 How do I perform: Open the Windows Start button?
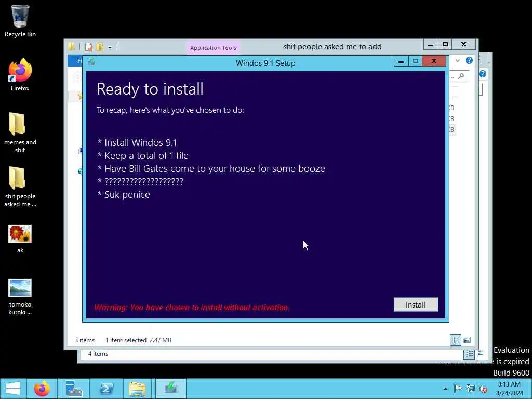pyautogui.click(x=13, y=389)
